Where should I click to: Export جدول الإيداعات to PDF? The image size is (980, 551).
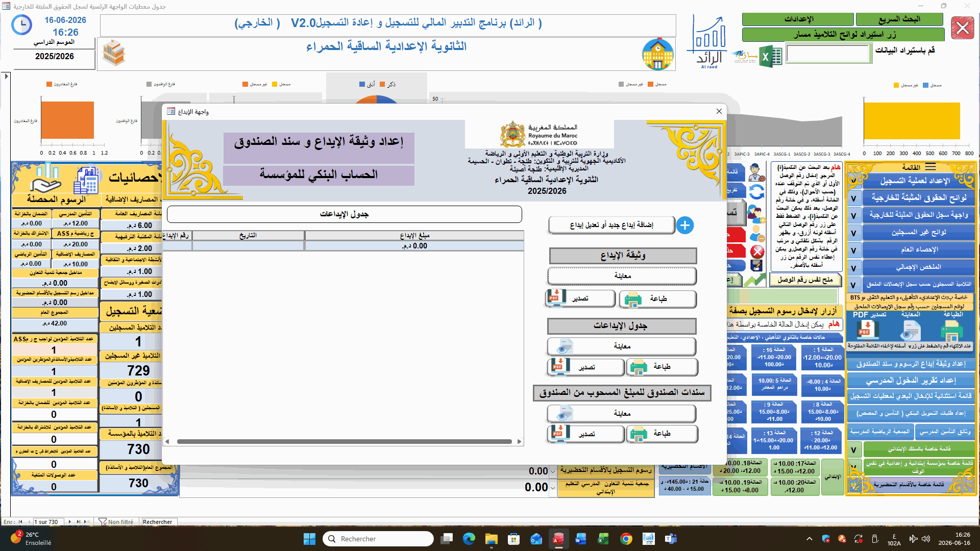[586, 367]
